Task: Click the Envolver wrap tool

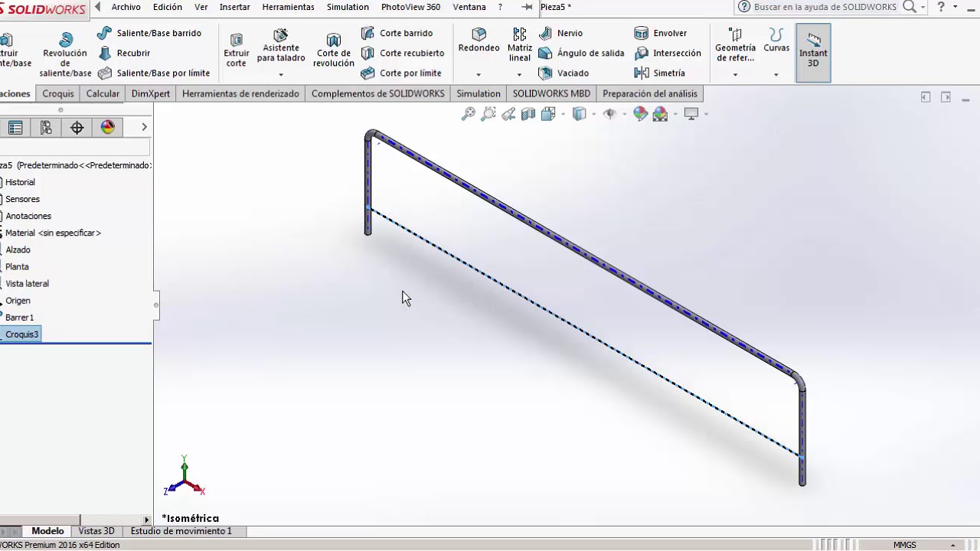Action: [661, 33]
